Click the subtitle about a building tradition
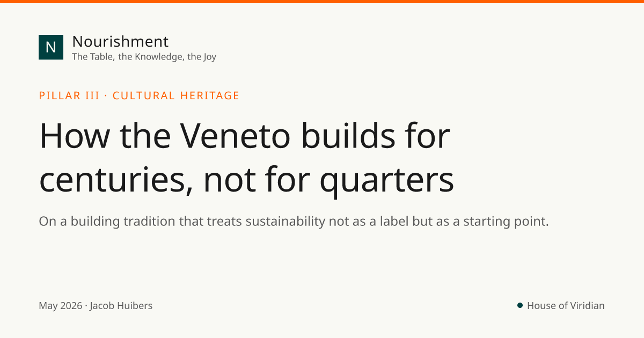 click(x=294, y=222)
